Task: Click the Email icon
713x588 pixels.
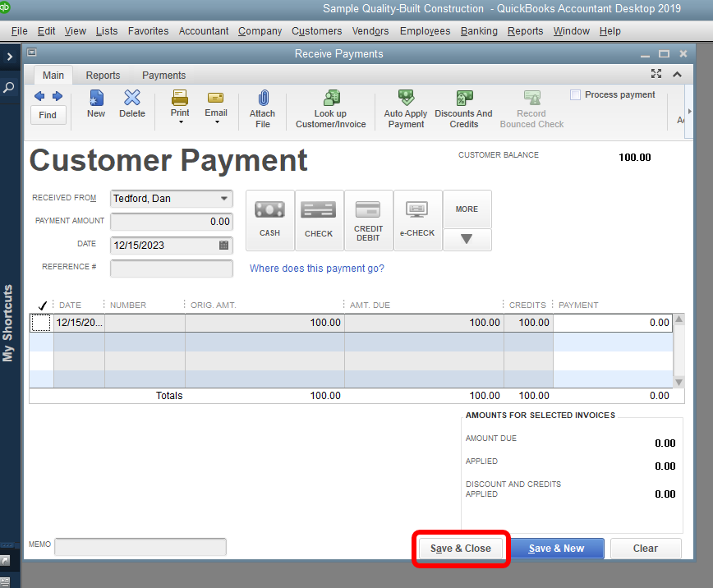Action: 215,98
